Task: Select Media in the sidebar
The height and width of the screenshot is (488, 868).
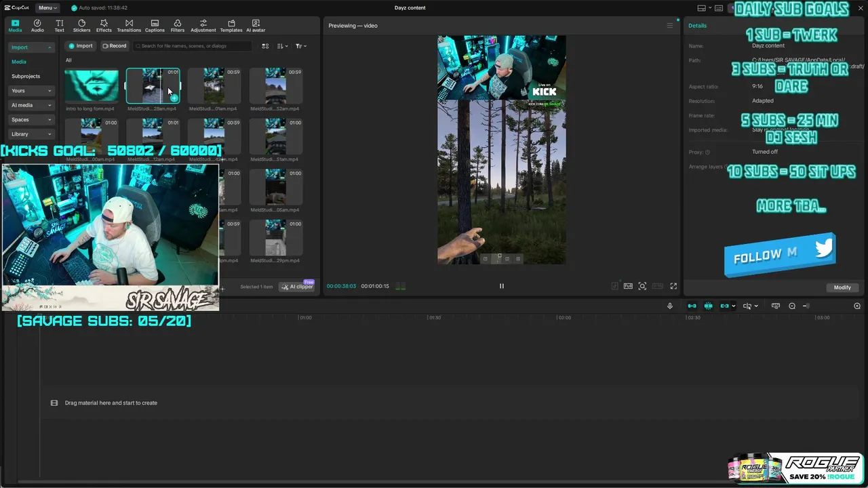Action: [19, 62]
